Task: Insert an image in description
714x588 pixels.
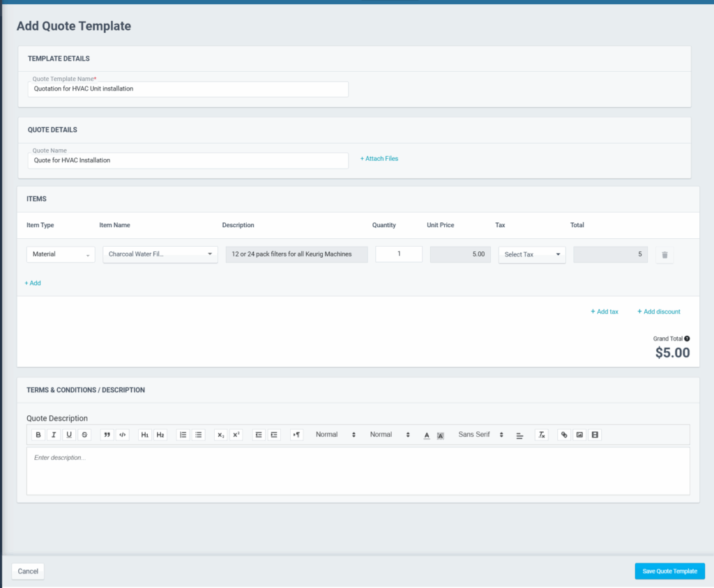Action: tap(579, 435)
